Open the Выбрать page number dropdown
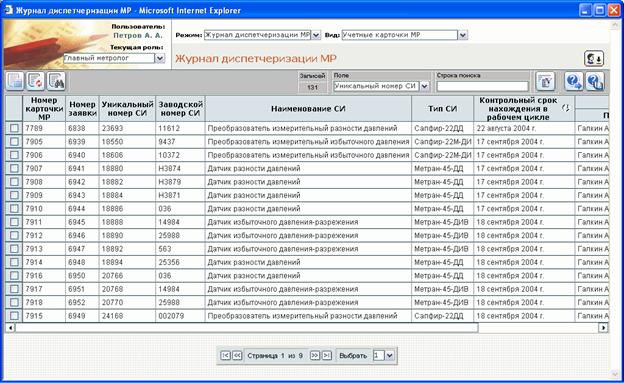 pos(390,355)
